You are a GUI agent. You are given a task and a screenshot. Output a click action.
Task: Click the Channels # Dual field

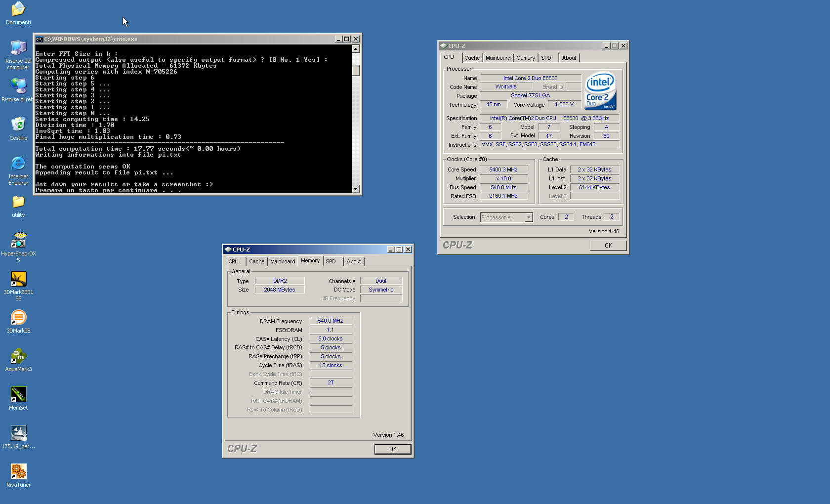[381, 281]
